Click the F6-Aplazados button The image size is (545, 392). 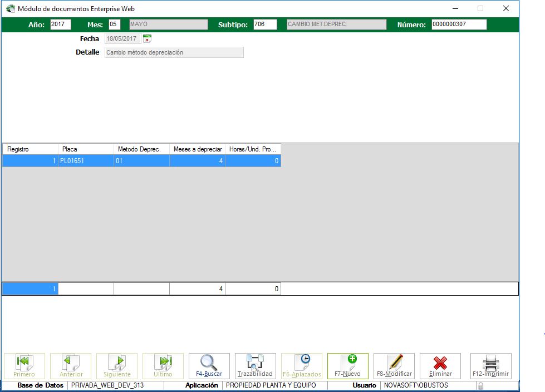pyautogui.click(x=302, y=366)
